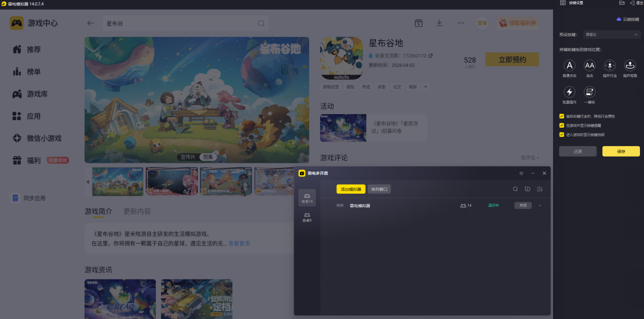Select the 批量操作 lightning icon

click(570, 92)
